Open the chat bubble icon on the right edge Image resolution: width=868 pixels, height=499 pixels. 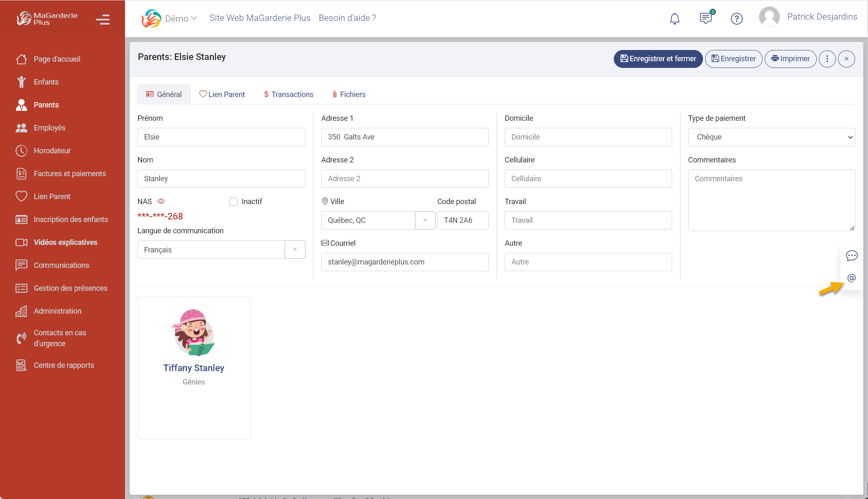tap(852, 255)
